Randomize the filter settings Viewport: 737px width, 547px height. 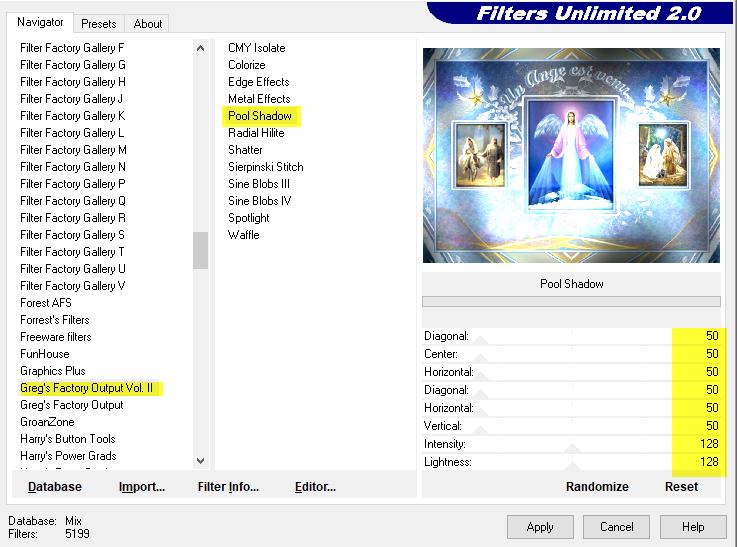pyautogui.click(x=597, y=487)
